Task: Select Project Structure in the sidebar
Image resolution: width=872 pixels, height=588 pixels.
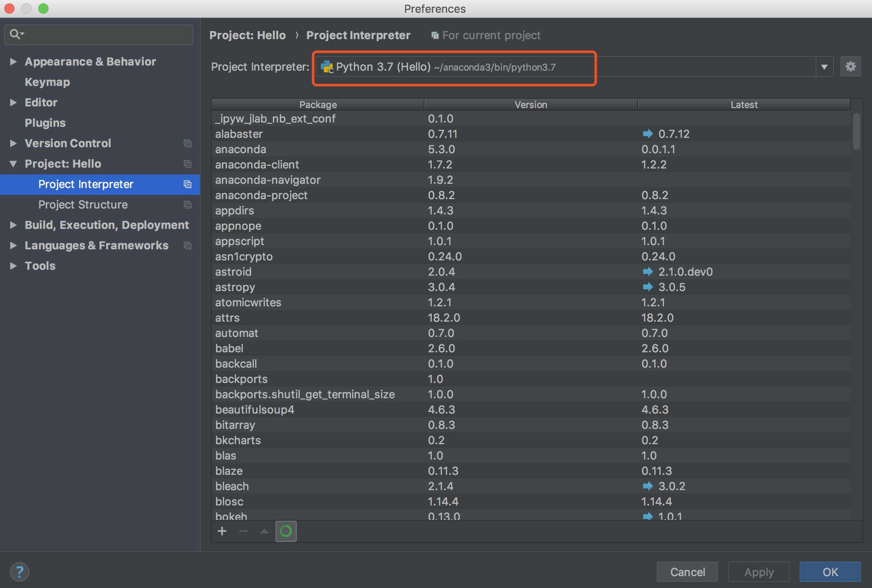Action: (x=83, y=205)
